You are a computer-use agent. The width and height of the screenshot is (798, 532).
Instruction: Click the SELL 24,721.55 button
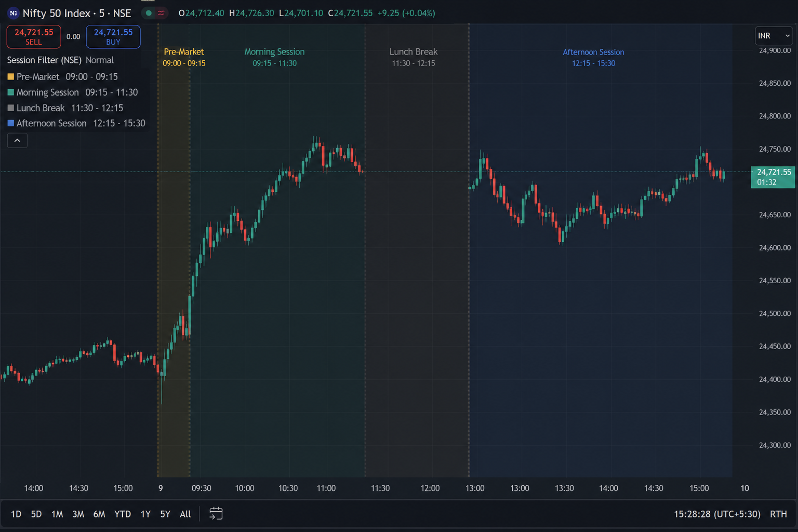coord(34,36)
